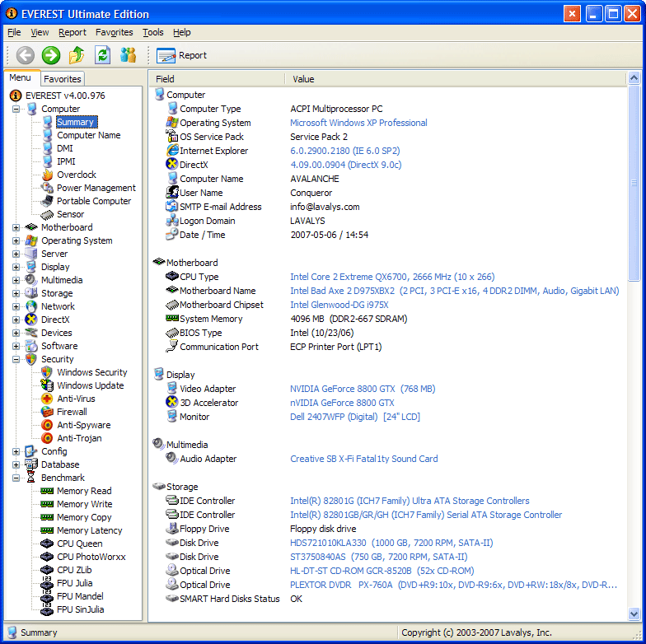646x644 pixels.
Task: Open the Tools menu
Action: pos(152,33)
